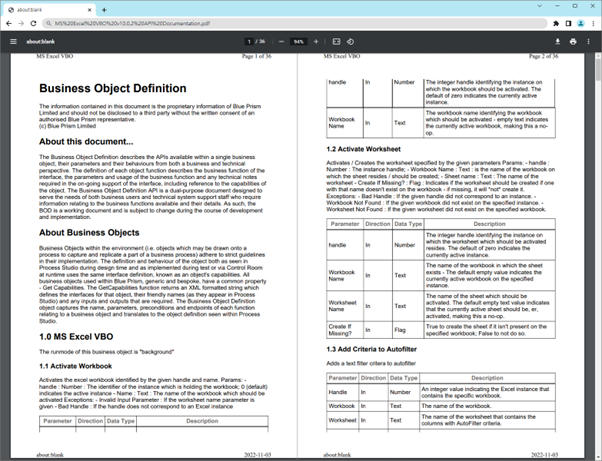Reload the current page
This screenshot has height=461, width=602.
coord(33,23)
